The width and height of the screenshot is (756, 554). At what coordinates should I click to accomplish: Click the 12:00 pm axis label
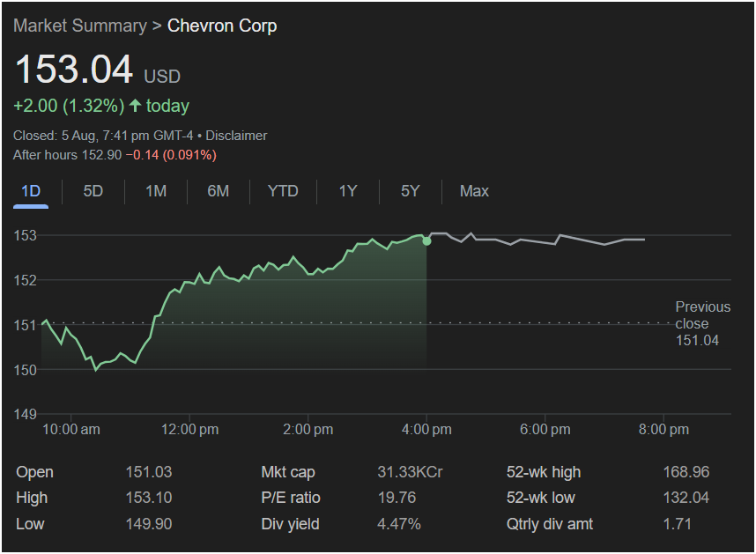tap(189, 429)
